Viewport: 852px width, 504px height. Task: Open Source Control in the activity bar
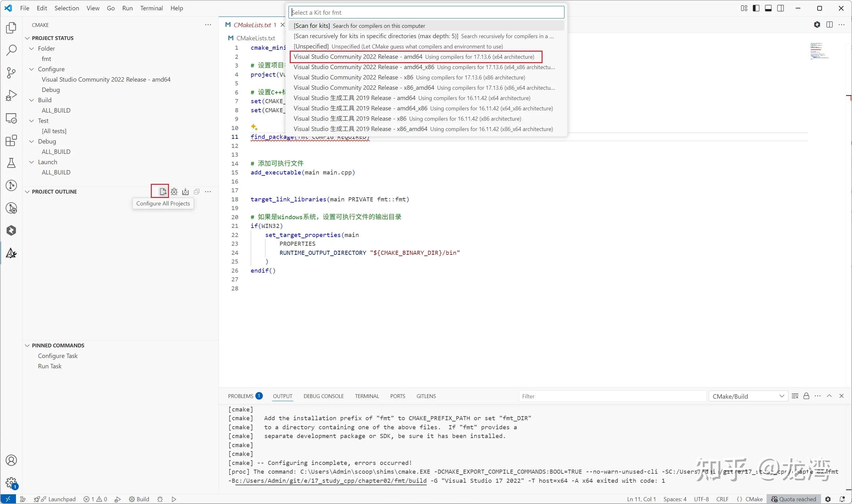coord(11,73)
